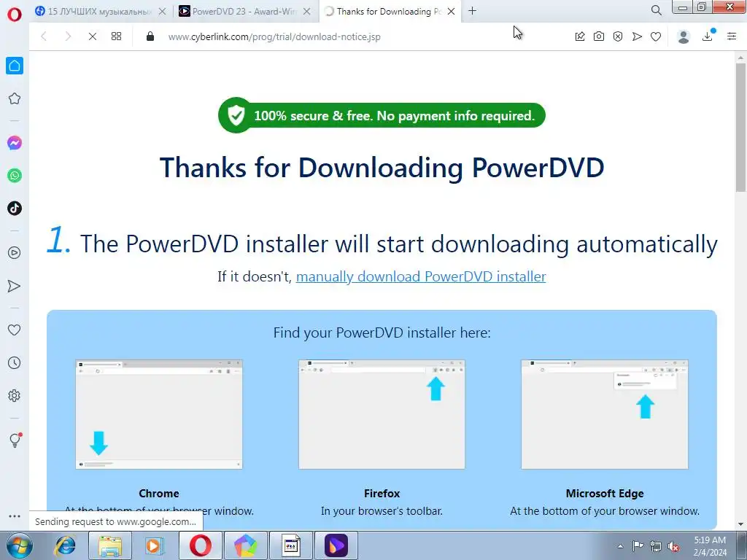Open the Pinboards heart in the sidebar

[15, 330]
